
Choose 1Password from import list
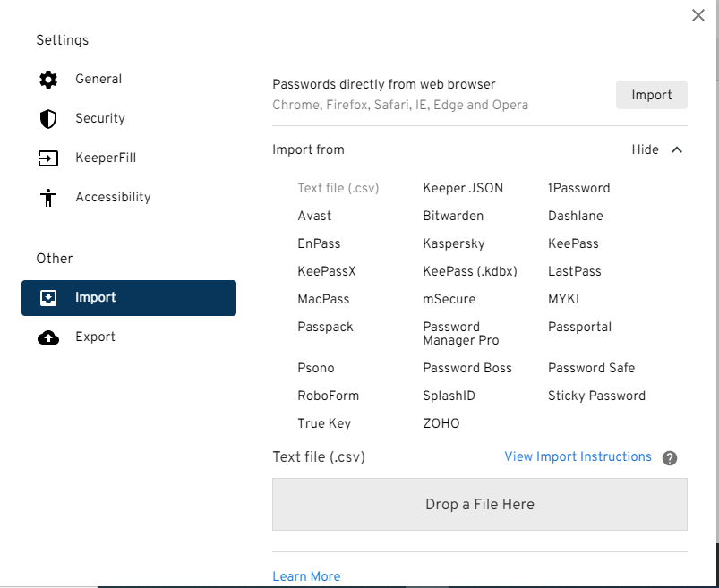coord(578,188)
